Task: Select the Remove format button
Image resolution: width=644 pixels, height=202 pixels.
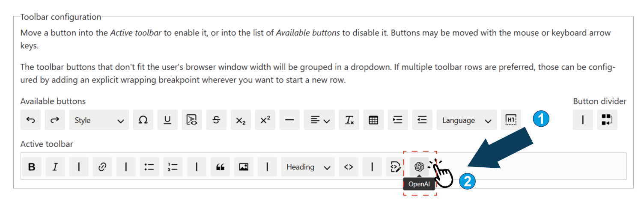Action: (349, 120)
